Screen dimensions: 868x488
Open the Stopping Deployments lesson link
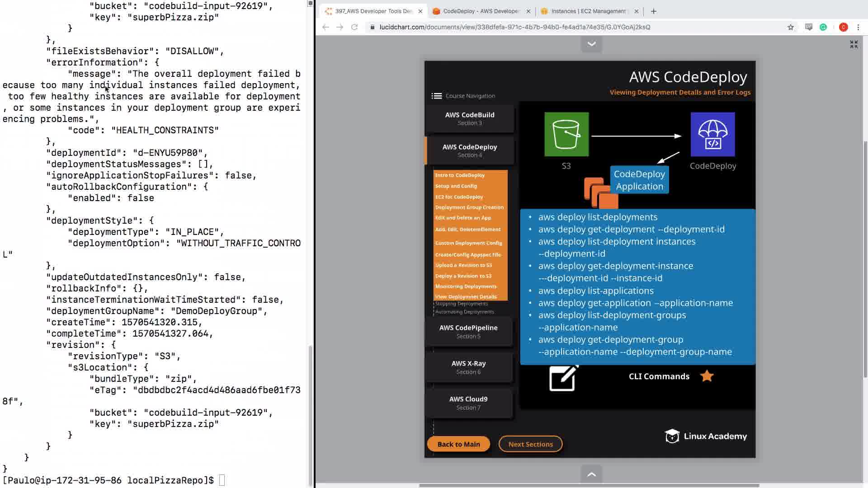pos(461,304)
